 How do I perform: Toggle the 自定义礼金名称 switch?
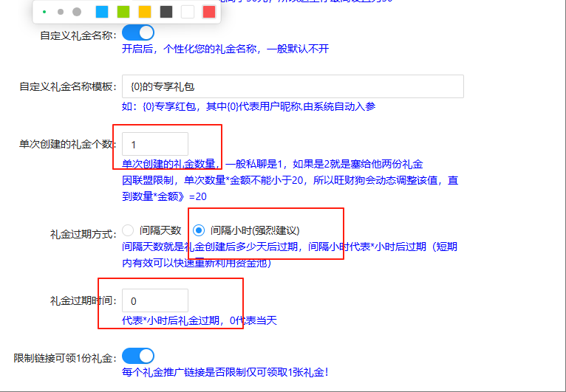coord(138,33)
